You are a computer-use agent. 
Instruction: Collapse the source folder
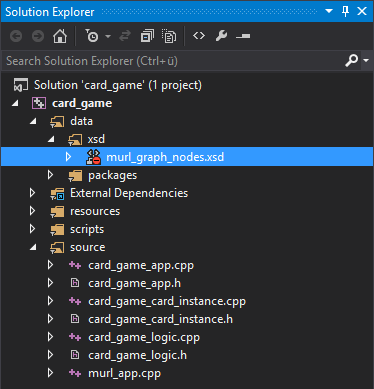click(x=33, y=248)
